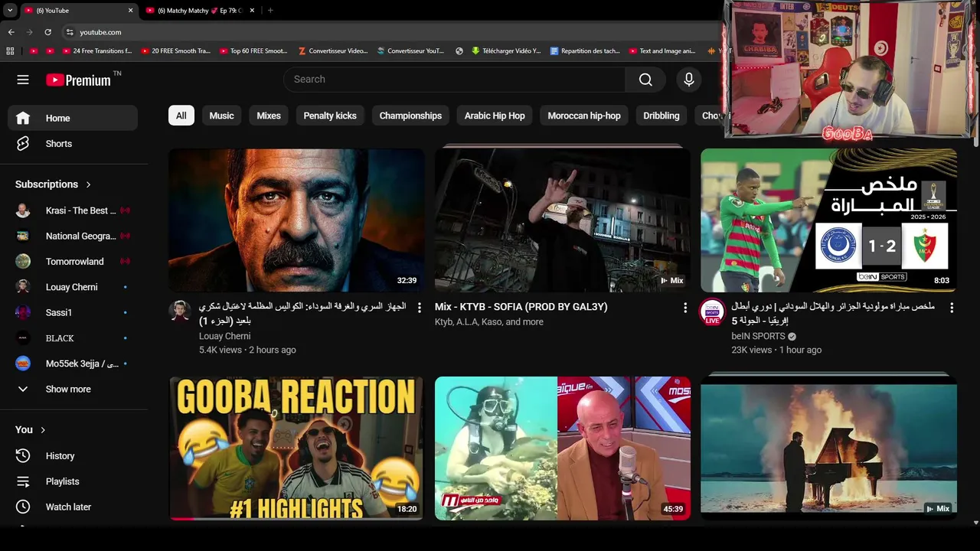Start voice search with microphone icon
Viewport: 980px width, 551px height.
point(689,80)
